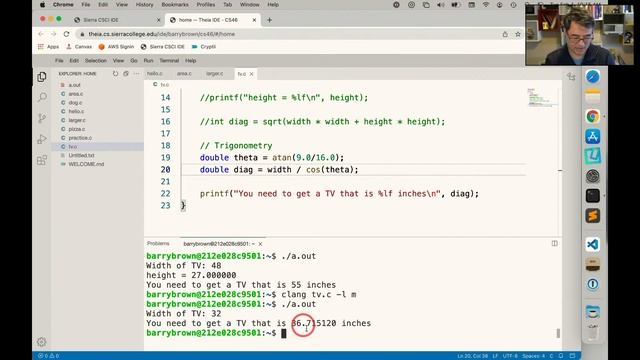Image resolution: width=640 pixels, height=360 pixels.
Task: Open the Search view in activity bar
Action: click(x=42, y=97)
